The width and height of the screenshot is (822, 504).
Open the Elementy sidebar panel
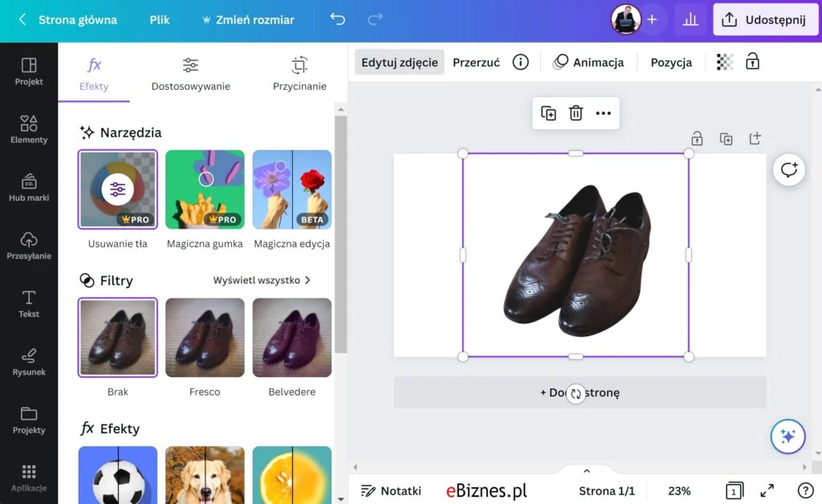(x=29, y=129)
